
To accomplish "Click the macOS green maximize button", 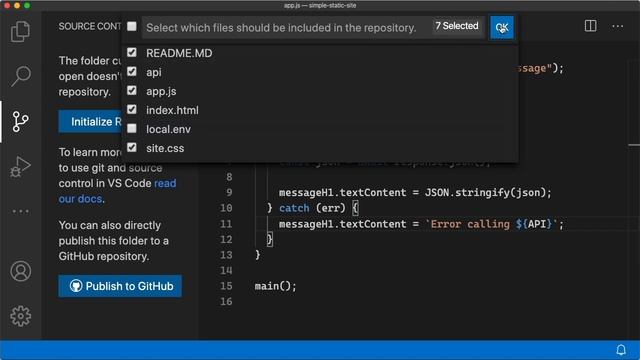I will tap(27, 5).
